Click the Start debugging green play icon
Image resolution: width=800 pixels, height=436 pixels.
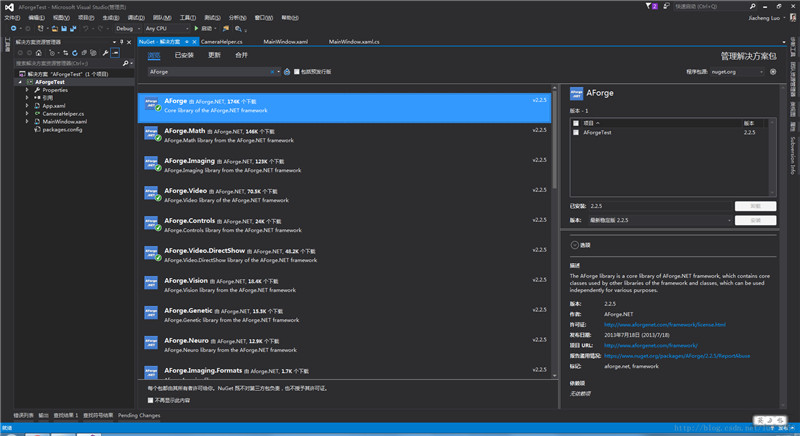(x=196, y=29)
